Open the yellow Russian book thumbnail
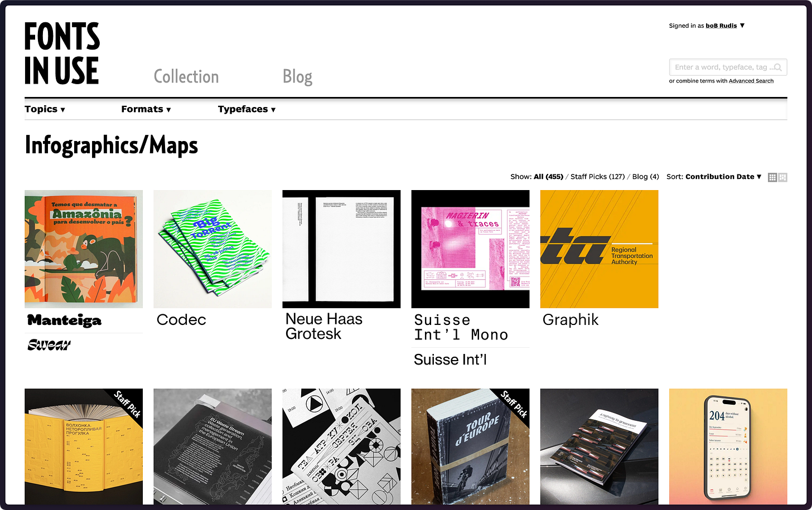812x510 pixels. click(84, 446)
